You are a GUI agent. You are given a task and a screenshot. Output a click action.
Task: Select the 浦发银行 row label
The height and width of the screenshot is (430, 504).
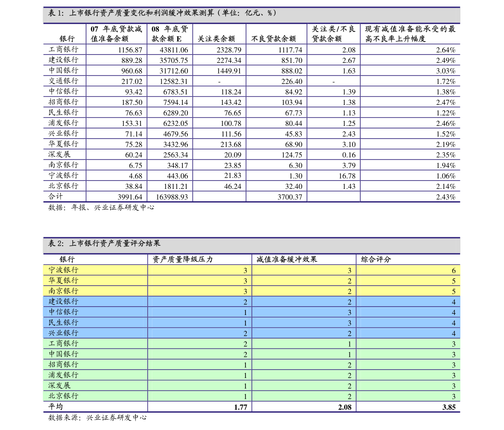click(63, 375)
